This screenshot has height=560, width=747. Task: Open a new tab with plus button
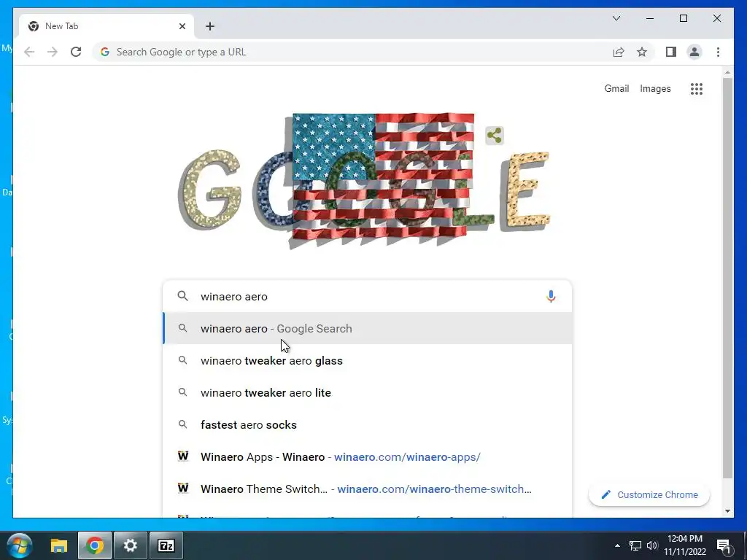pyautogui.click(x=210, y=26)
